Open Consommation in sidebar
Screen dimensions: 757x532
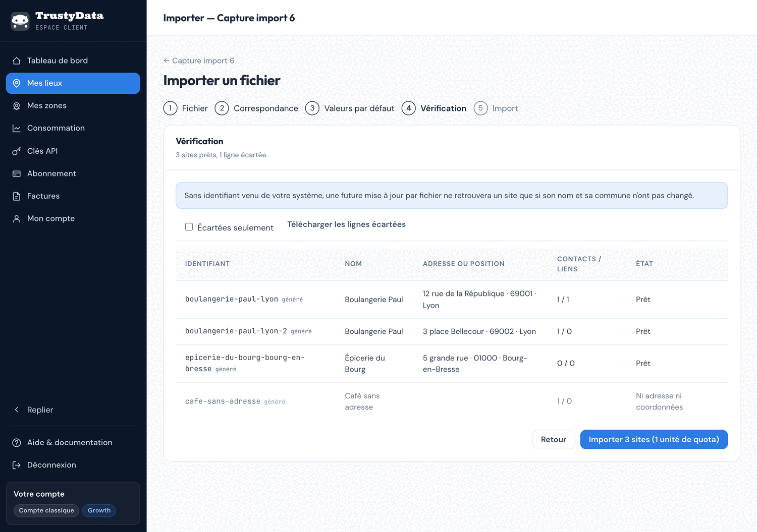point(73,128)
